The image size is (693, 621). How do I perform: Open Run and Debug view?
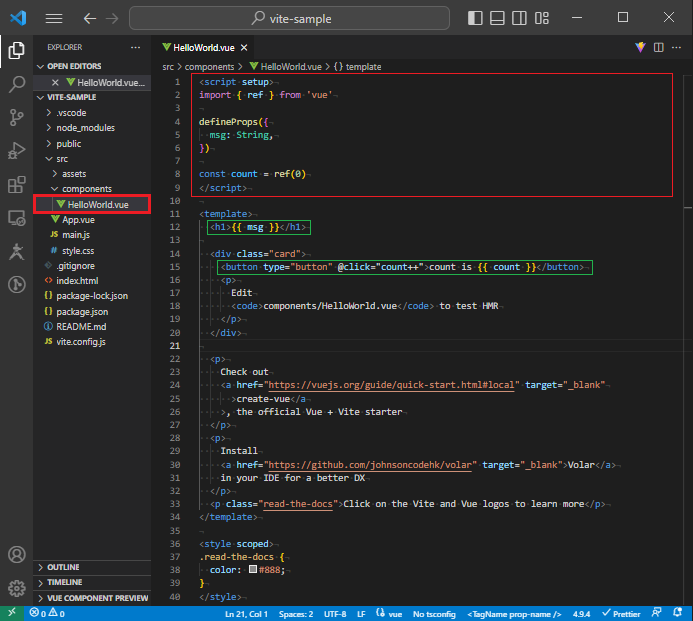[x=16, y=151]
